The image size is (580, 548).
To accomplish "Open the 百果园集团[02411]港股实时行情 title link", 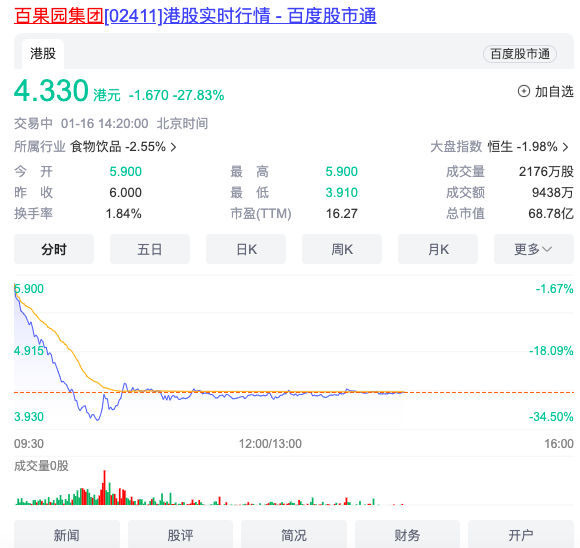I will coord(195,16).
